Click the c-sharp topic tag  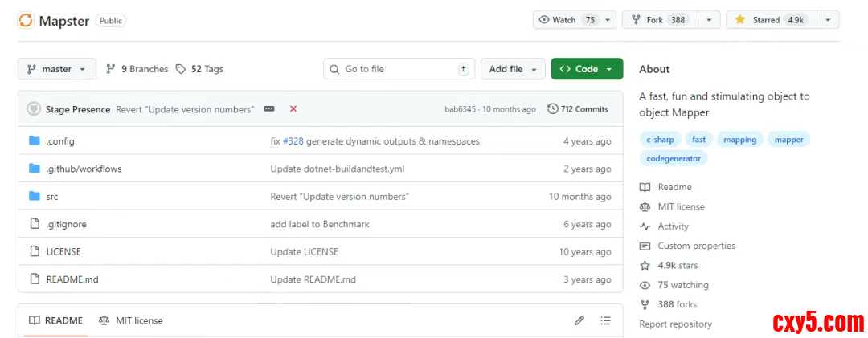660,140
